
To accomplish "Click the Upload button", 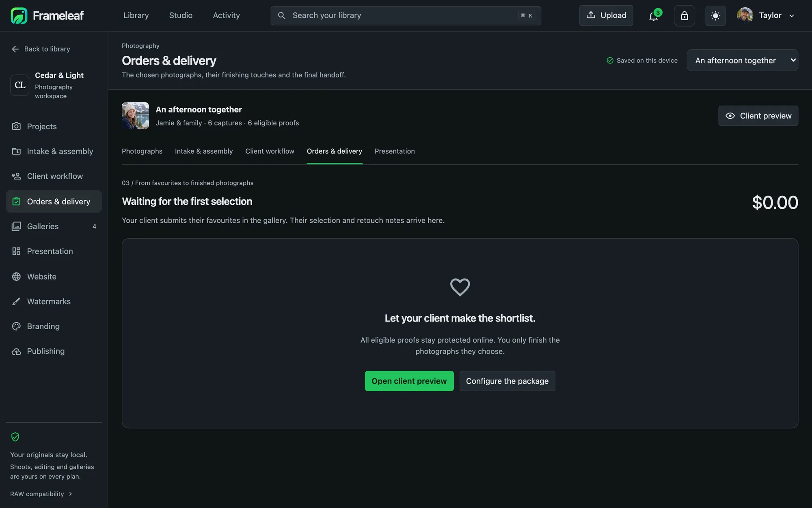I will (606, 15).
